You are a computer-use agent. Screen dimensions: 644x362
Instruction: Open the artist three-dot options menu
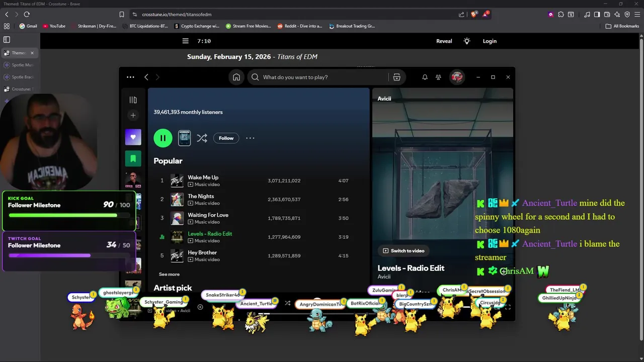(250, 138)
